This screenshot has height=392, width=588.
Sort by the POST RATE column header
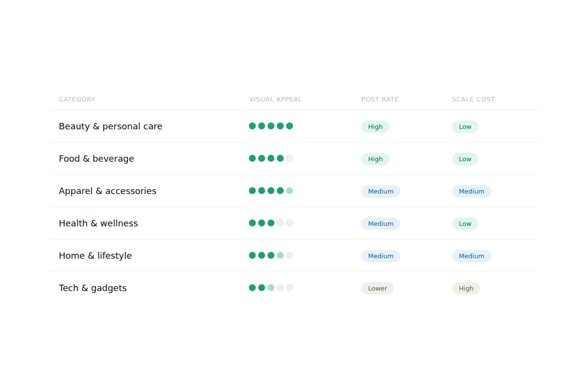point(380,99)
